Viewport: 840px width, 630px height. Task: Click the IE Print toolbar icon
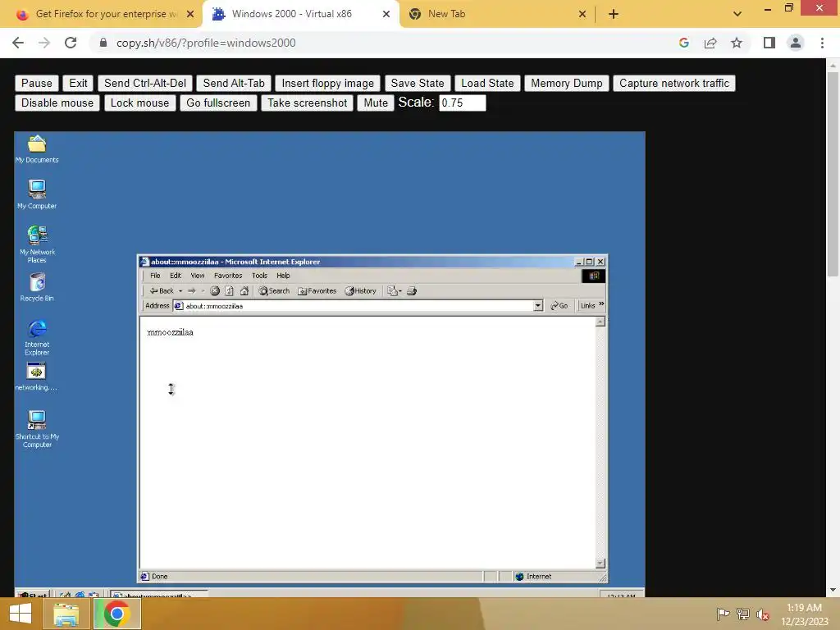(412, 291)
